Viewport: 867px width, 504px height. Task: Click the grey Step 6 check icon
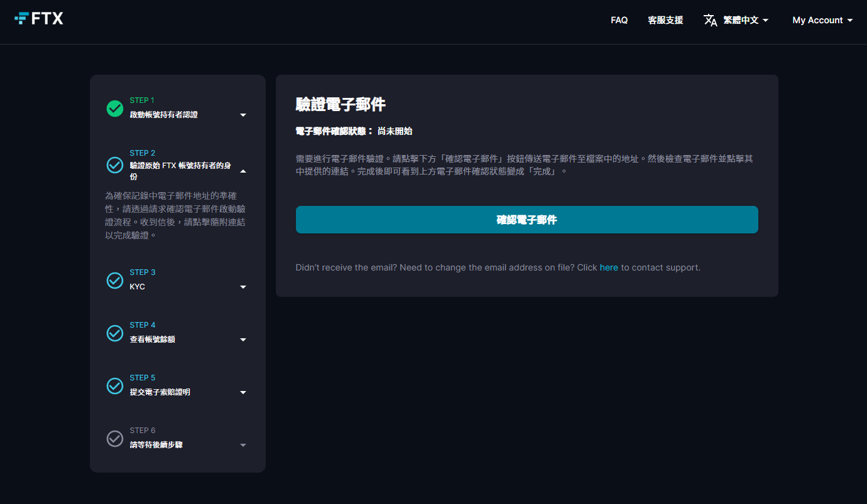coord(115,439)
